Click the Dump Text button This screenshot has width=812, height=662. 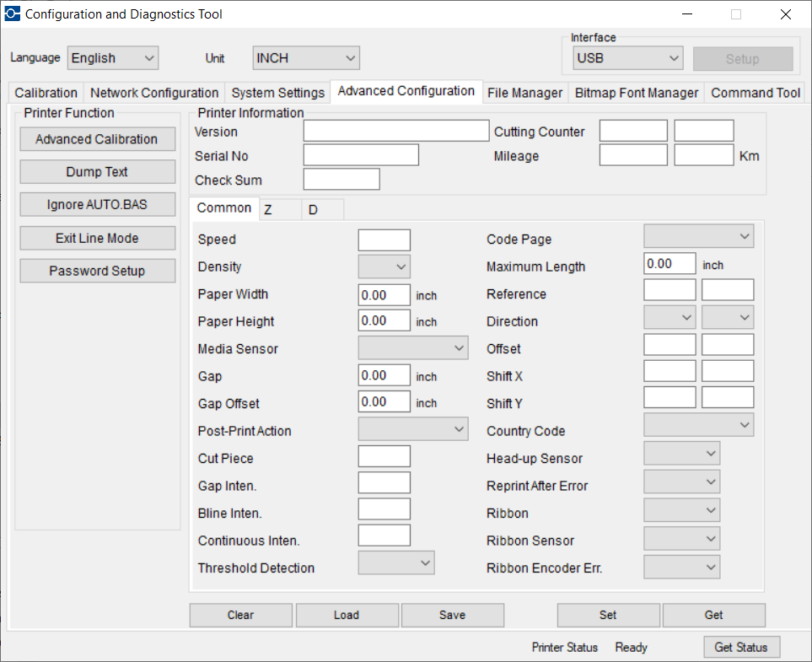pyautogui.click(x=97, y=172)
